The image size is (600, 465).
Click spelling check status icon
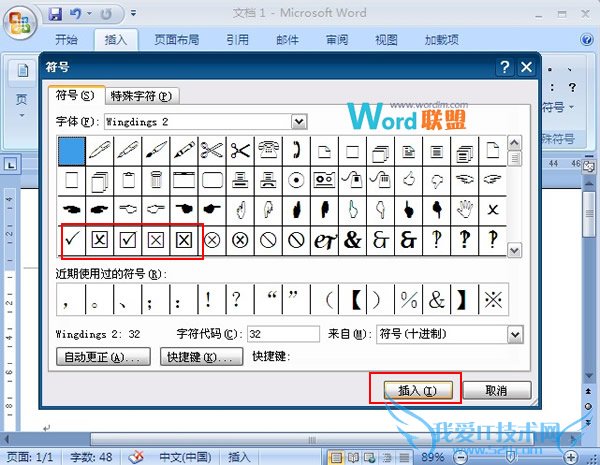click(136, 457)
